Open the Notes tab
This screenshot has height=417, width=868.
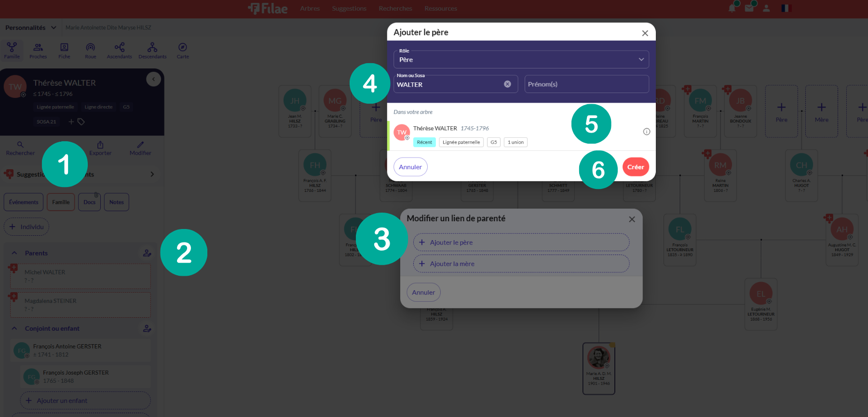116,202
